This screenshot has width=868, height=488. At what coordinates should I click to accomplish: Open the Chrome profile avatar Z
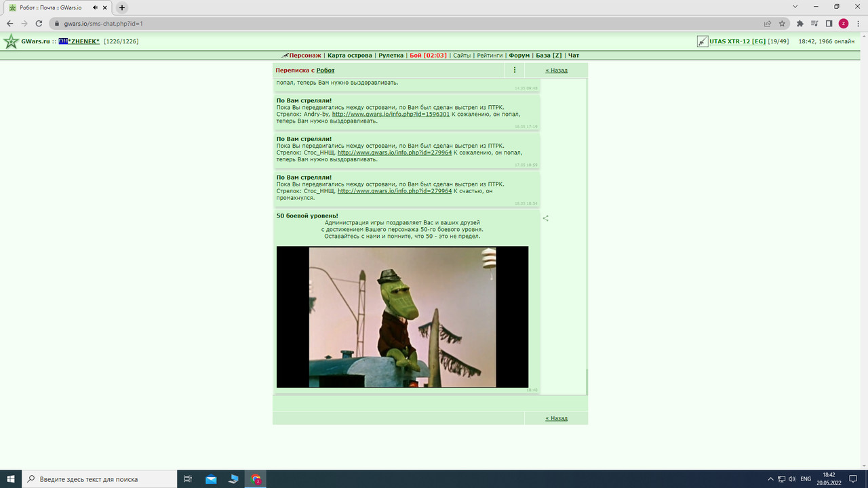(x=844, y=23)
